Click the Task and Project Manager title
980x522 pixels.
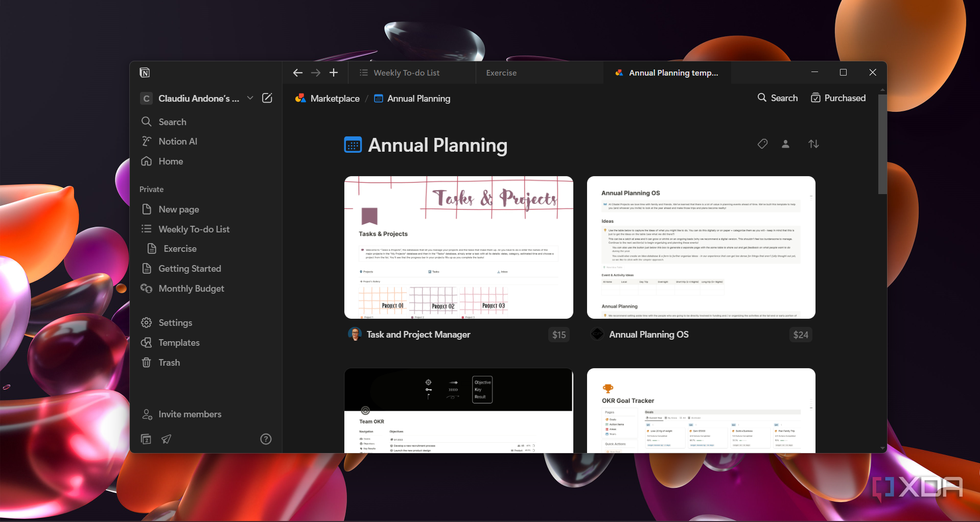[x=418, y=335]
